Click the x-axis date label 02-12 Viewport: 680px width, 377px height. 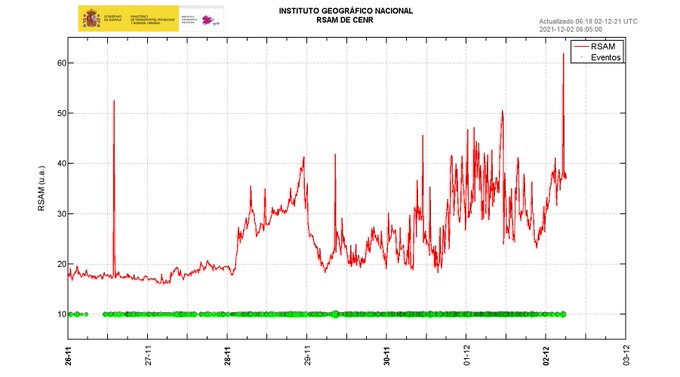click(x=546, y=355)
